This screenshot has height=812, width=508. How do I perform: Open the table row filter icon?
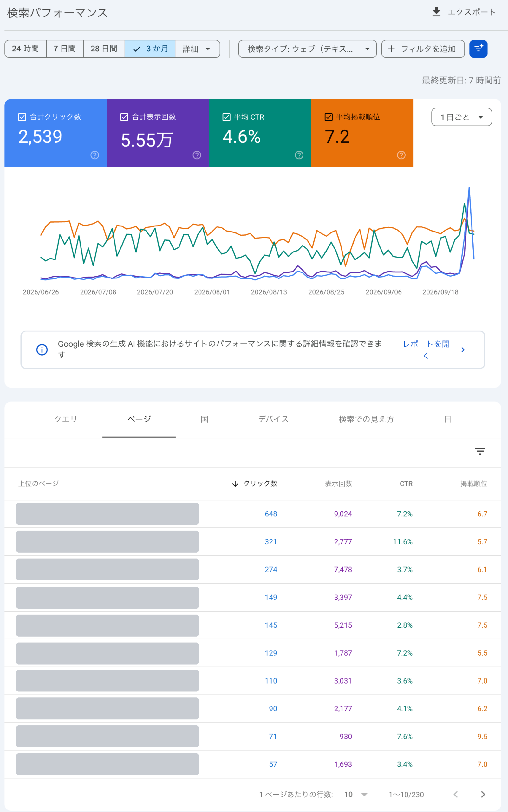point(480,451)
